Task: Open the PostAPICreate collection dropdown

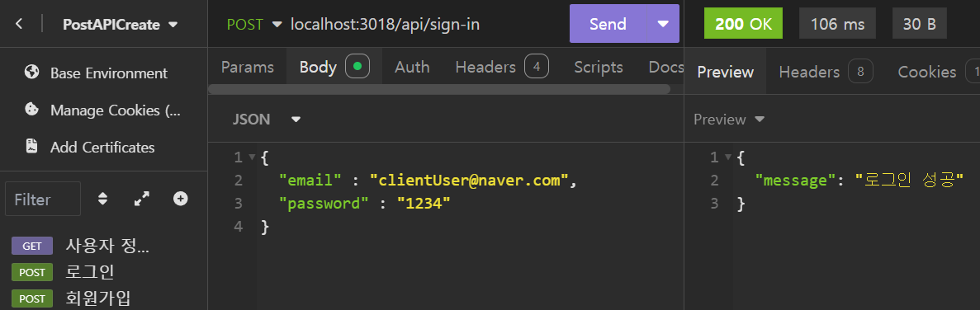Action: (x=120, y=25)
